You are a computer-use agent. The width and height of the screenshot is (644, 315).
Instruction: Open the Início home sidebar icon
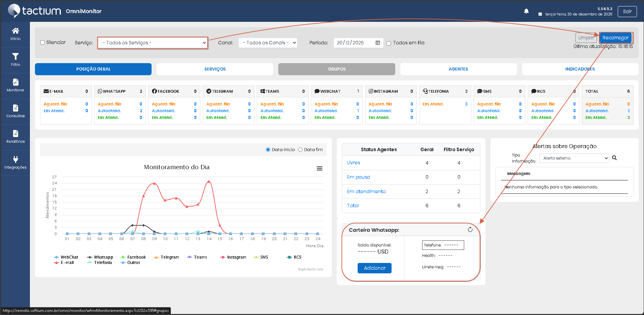(15, 31)
